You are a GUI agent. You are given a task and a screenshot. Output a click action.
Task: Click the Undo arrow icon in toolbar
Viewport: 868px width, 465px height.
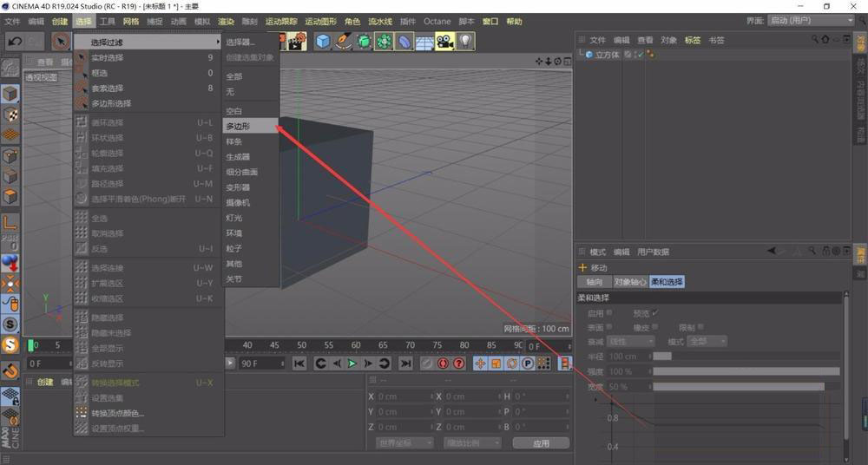click(15, 41)
